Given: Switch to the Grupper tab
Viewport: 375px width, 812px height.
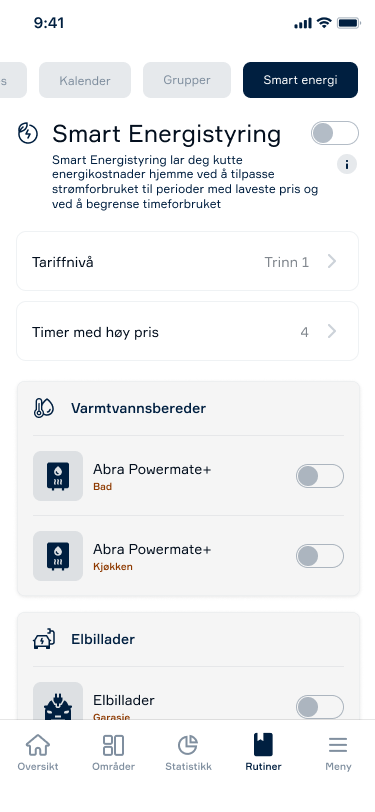Looking at the screenshot, I should (x=187, y=80).
